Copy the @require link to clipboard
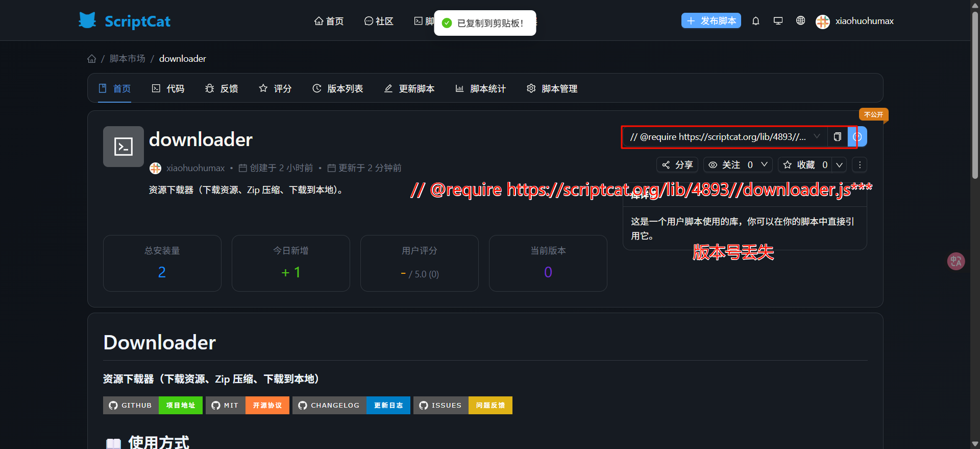This screenshot has width=980, height=449. click(x=837, y=137)
